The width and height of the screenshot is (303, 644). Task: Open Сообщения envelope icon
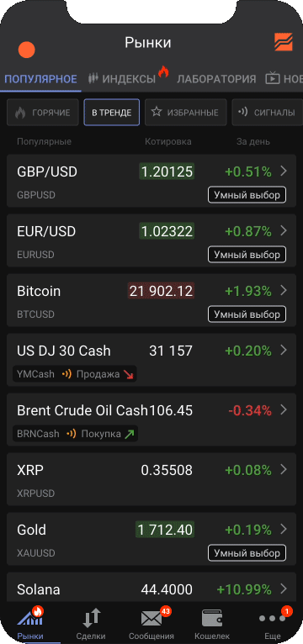pyautogui.click(x=151, y=618)
